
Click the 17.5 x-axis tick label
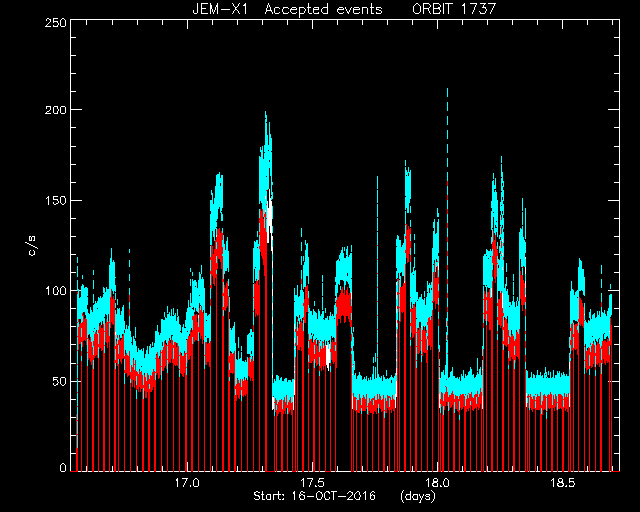[x=312, y=483]
